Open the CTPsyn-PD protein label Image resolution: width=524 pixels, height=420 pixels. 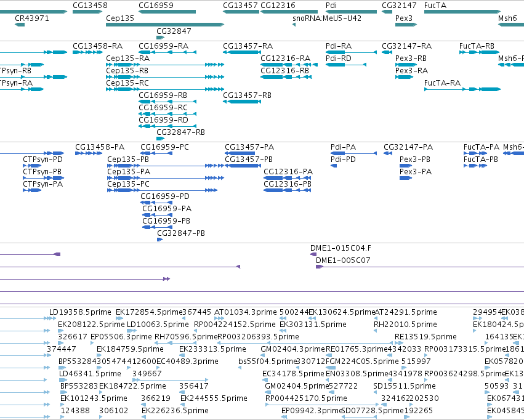coord(42,160)
